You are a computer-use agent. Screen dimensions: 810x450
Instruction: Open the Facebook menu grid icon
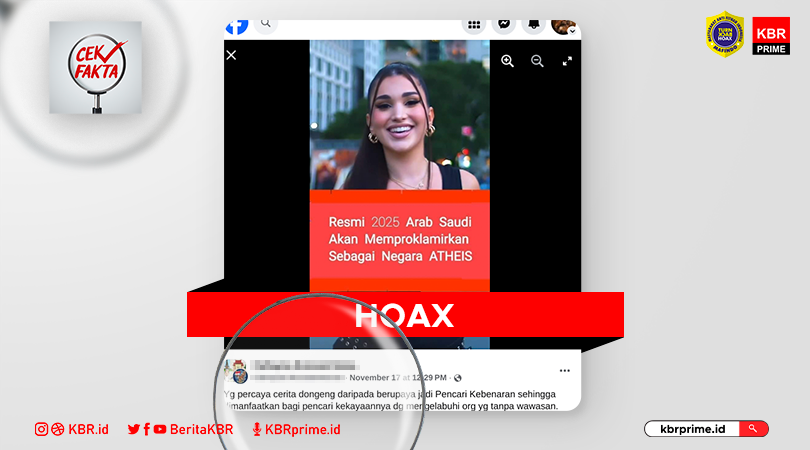coord(474,24)
